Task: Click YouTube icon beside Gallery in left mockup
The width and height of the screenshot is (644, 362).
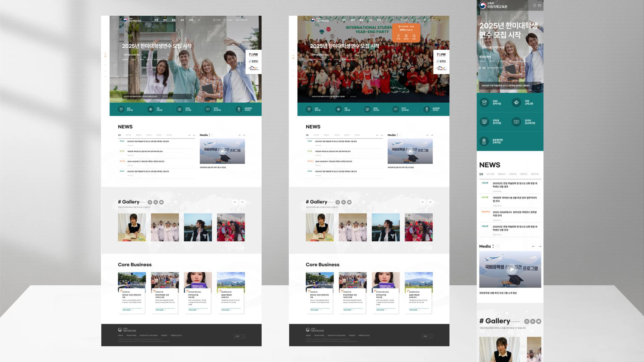Action: click(162, 202)
